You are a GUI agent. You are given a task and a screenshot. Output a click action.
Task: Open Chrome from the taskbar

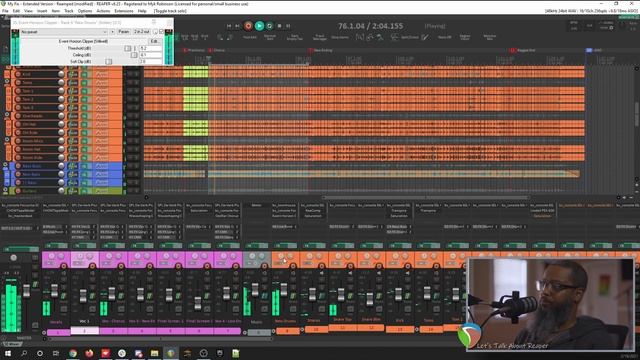pos(73,353)
